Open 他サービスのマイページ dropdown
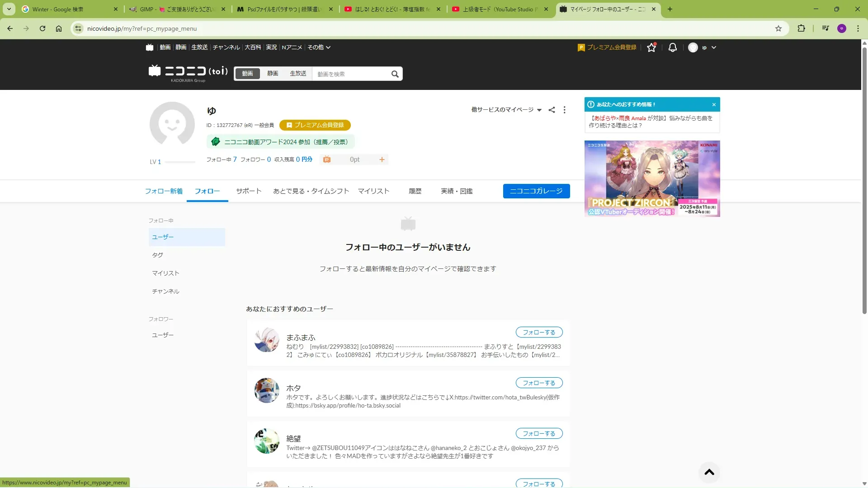This screenshot has width=868, height=488. pyautogui.click(x=506, y=110)
